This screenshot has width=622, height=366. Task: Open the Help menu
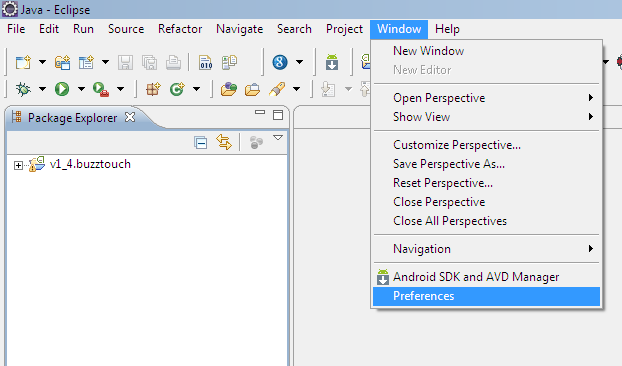coord(447,29)
